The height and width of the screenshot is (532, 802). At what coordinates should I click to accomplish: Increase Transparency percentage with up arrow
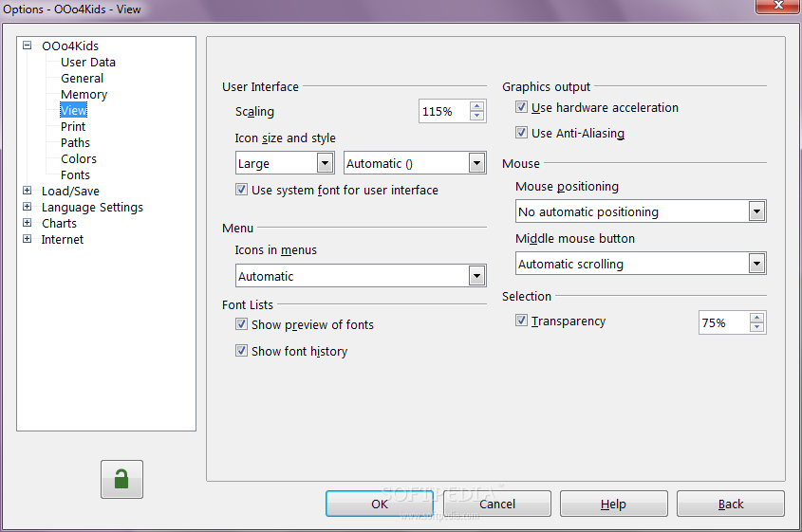click(x=756, y=318)
